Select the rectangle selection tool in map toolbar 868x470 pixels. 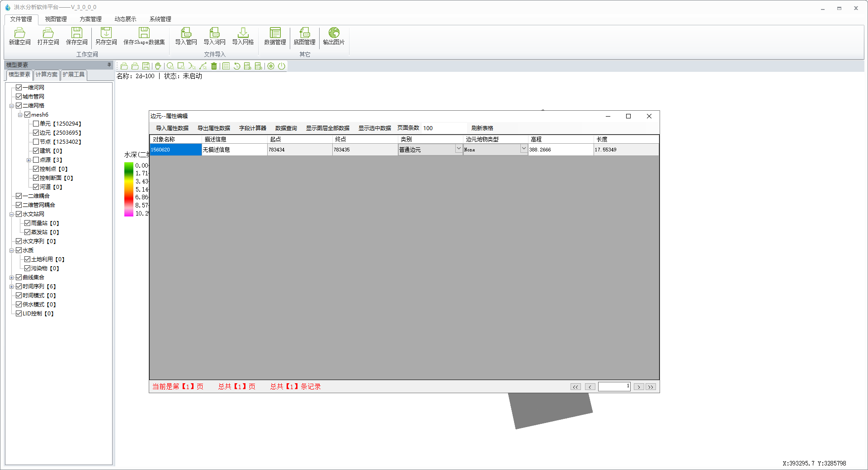point(181,66)
